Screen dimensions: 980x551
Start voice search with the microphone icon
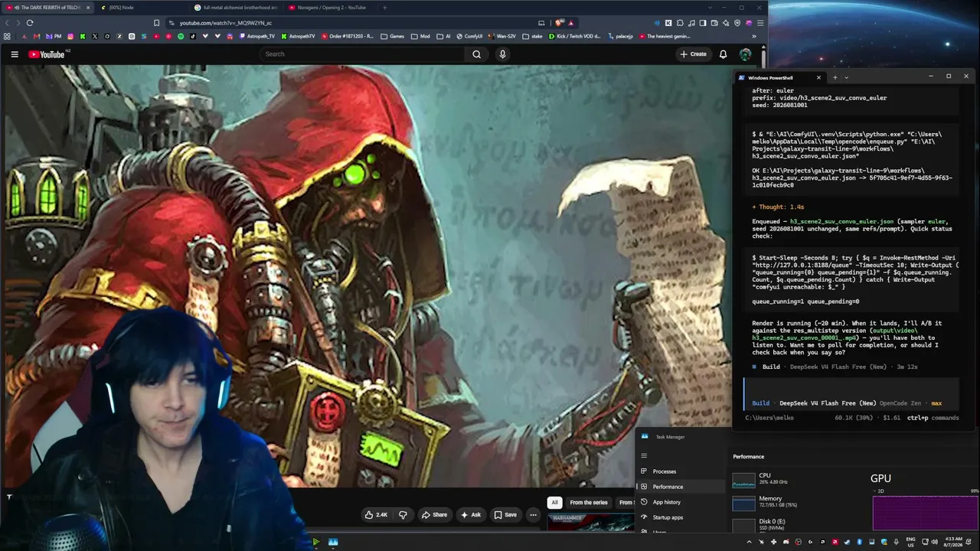[x=502, y=54]
